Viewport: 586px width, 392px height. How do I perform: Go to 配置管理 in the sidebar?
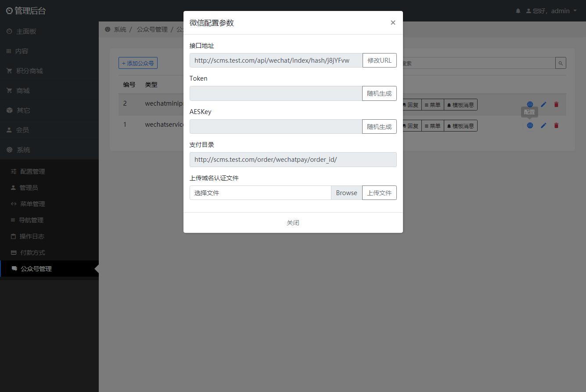49,171
